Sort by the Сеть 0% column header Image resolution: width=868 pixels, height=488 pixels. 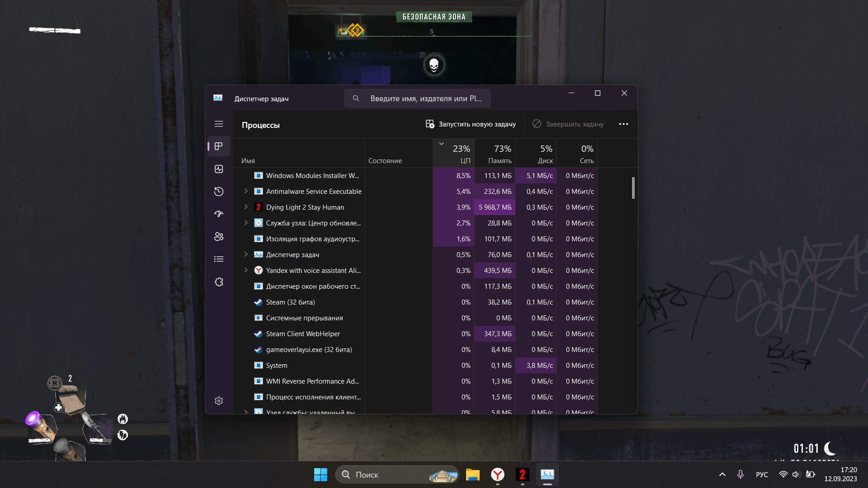coord(577,153)
